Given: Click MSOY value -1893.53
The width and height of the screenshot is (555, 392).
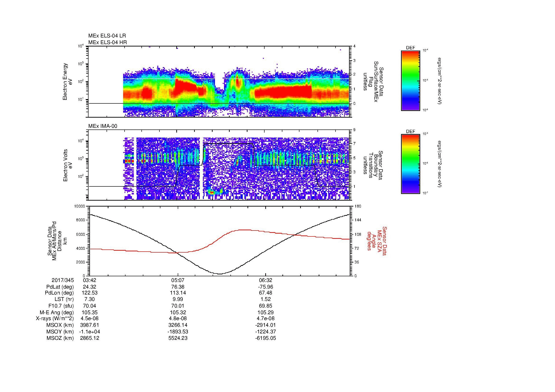Looking at the screenshot, I should pyautogui.click(x=178, y=332).
